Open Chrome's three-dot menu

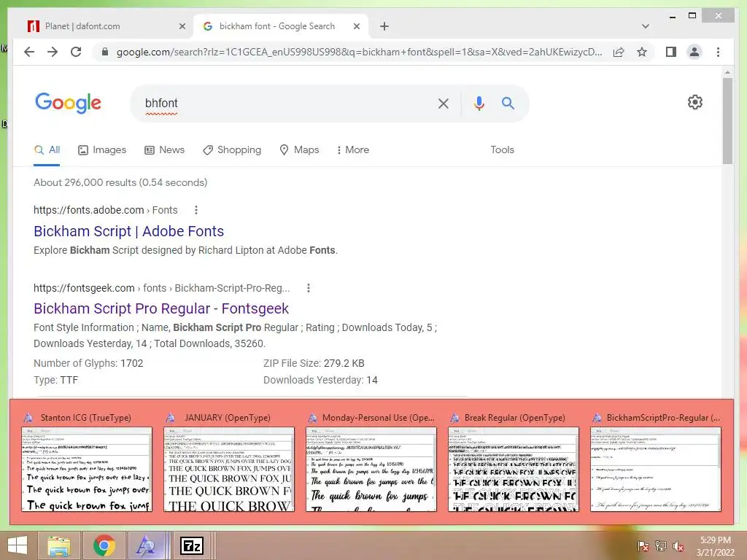(x=718, y=52)
